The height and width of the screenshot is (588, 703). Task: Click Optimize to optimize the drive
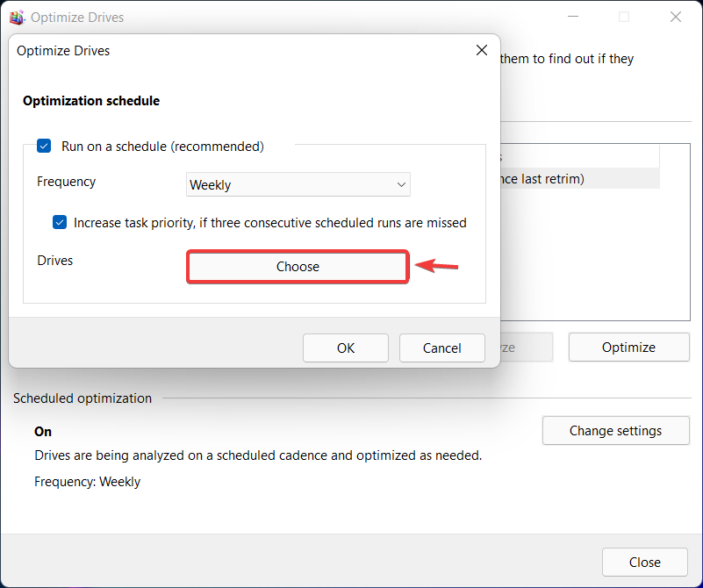coord(628,347)
